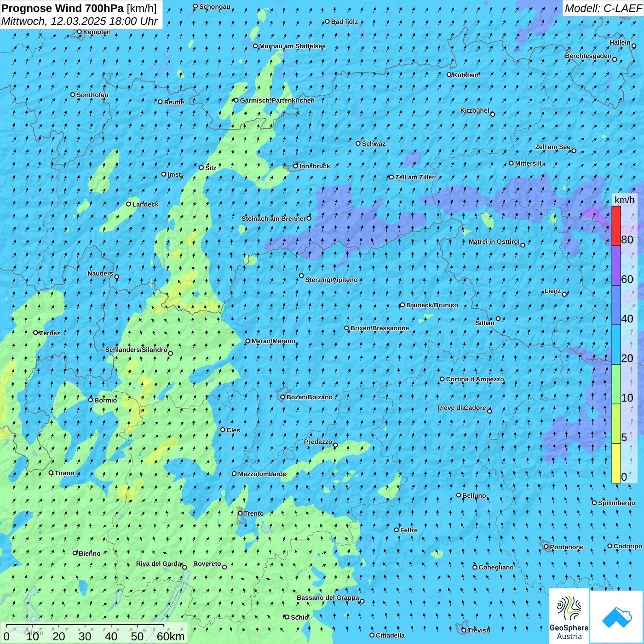Click the 'Sterzing/Vipiteno' label

point(331,280)
